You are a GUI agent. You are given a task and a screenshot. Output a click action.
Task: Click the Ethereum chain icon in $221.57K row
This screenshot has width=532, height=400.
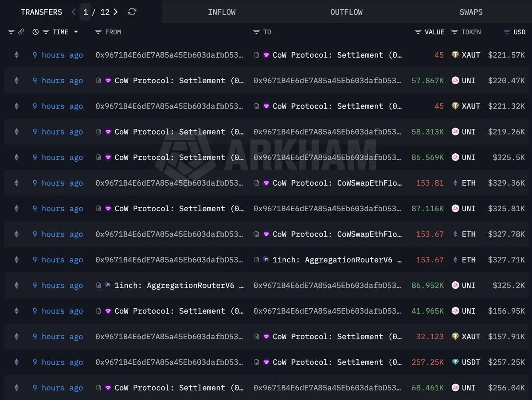click(x=16, y=55)
